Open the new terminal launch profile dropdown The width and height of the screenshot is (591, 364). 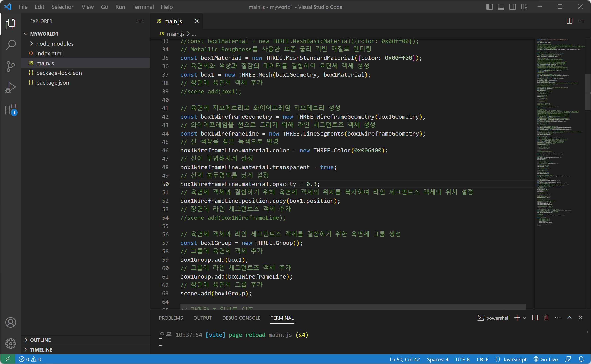click(525, 318)
